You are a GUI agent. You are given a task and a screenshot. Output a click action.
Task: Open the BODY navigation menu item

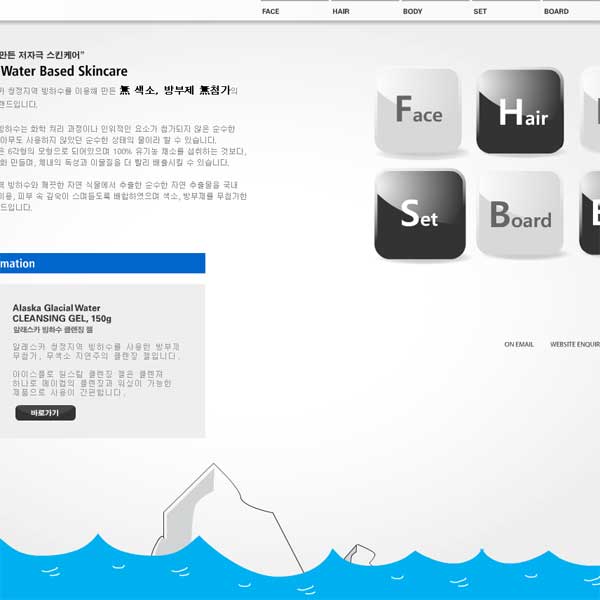click(412, 11)
